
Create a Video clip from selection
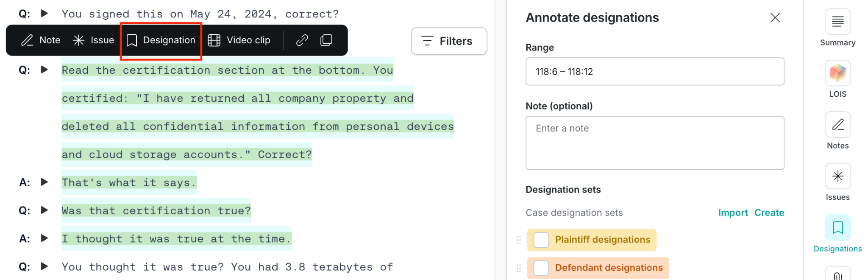(239, 40)
